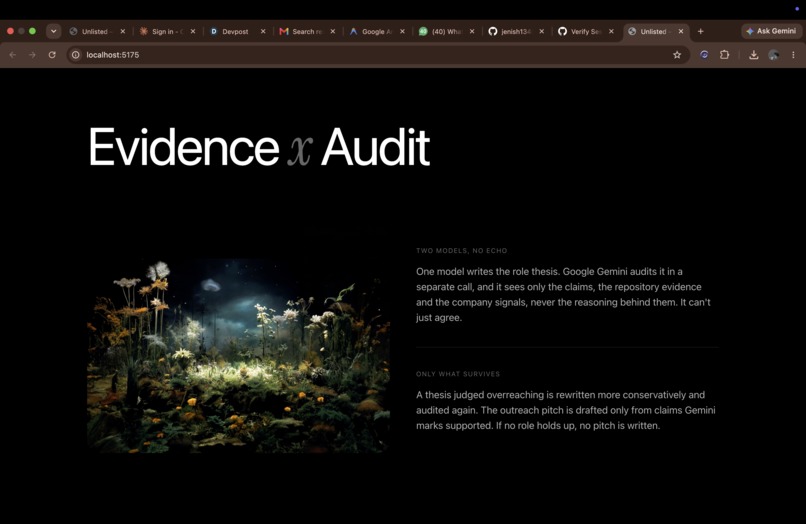Viewport: 806px width, 524px height.
Task: Close the Unlisted tab next to Sign in
Action: point(123,31)
